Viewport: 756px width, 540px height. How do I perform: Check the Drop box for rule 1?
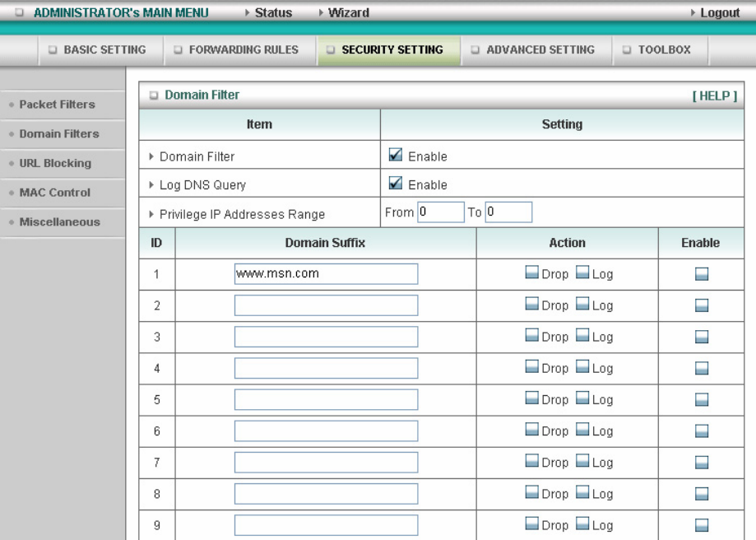point(531,272)
